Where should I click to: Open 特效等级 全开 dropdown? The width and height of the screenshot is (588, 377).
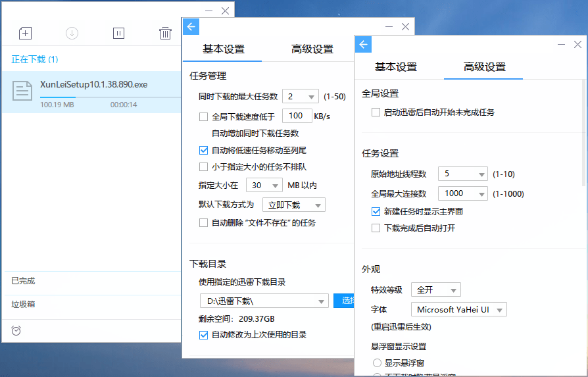436,290
